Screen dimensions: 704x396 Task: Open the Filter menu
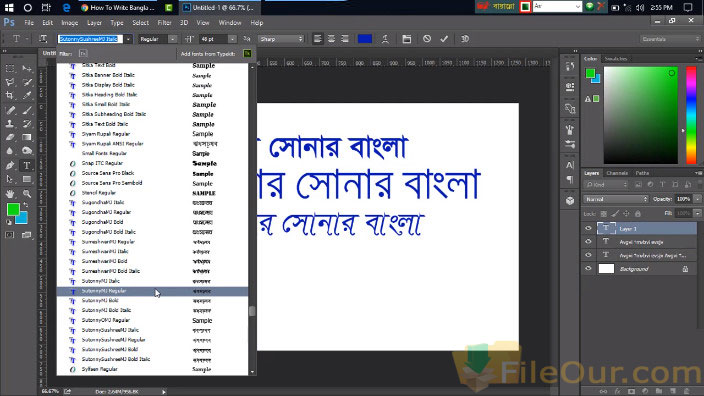coord(164,22)
